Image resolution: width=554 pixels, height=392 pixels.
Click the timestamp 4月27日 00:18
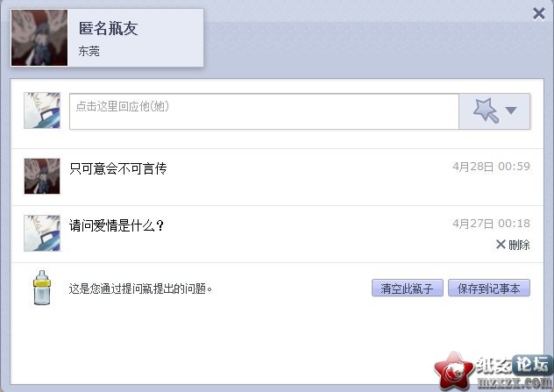492,224
